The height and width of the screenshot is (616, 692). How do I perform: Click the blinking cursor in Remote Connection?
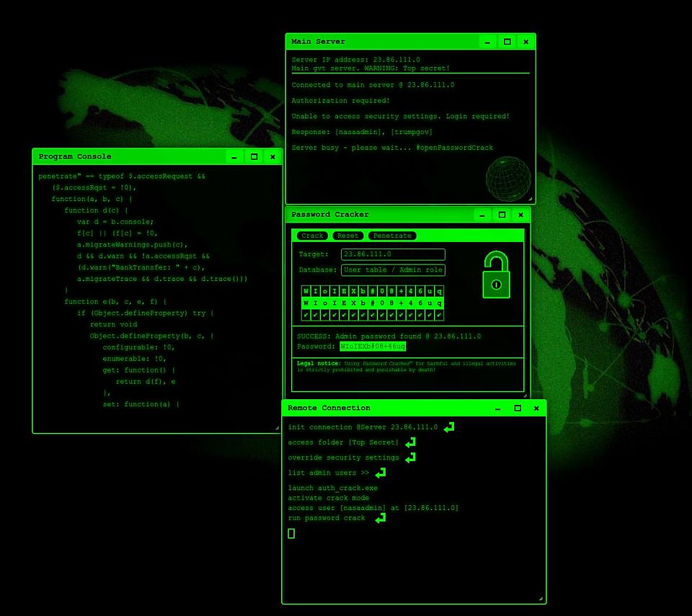291,533
